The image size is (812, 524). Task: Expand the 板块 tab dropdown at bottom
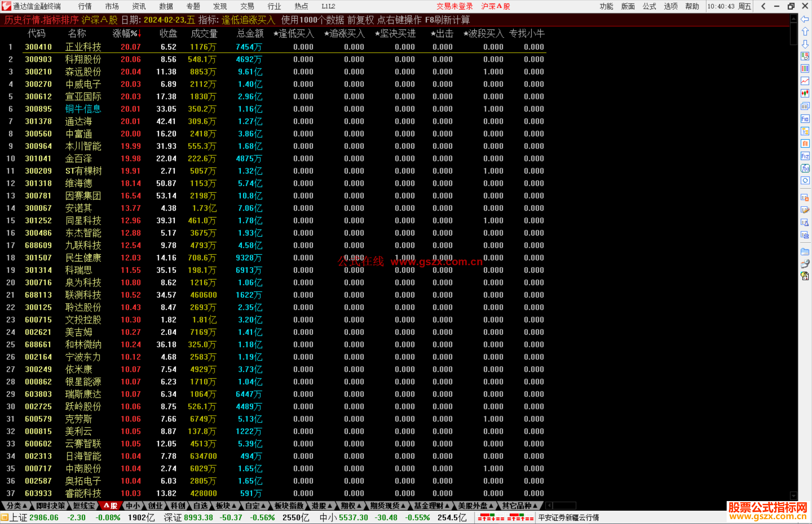point(226,506)
